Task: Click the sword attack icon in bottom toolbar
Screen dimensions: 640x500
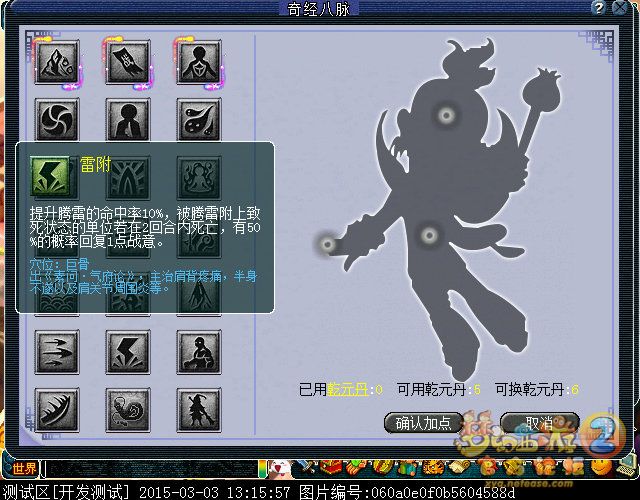Action: (x=306, y=468)
